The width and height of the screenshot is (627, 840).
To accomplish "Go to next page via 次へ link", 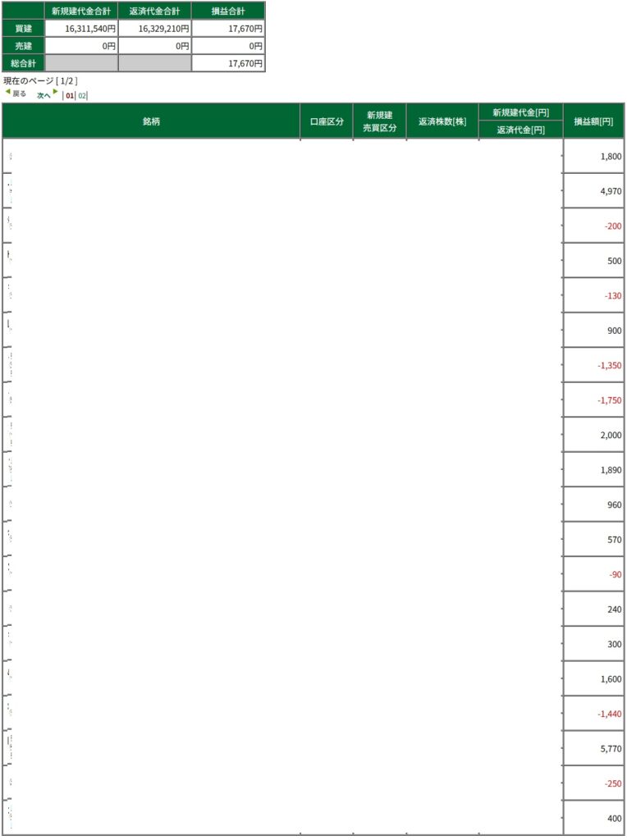I will tap(43, 95).
